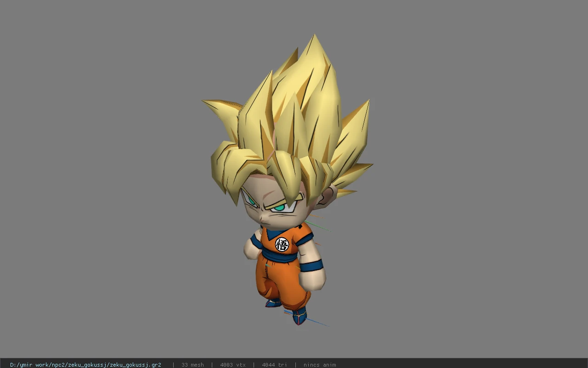
Task: Click the 3D Goku character model in viewport
Action: [x=287, y=180]
